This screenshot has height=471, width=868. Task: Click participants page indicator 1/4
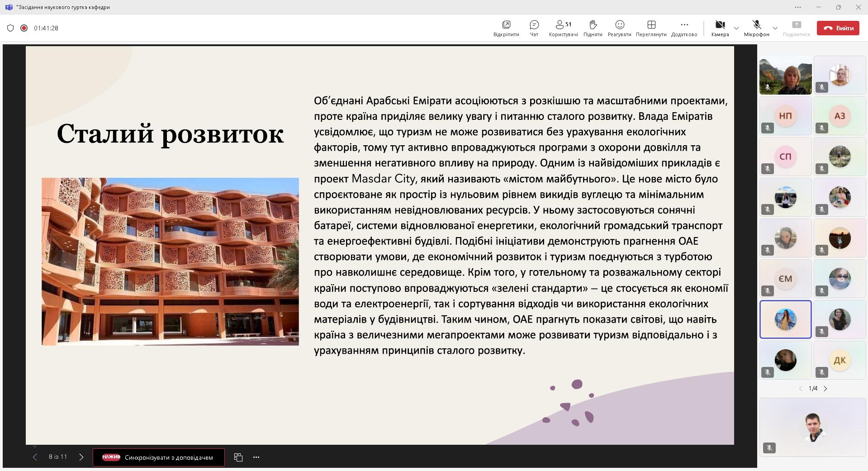tap(813, 389)
